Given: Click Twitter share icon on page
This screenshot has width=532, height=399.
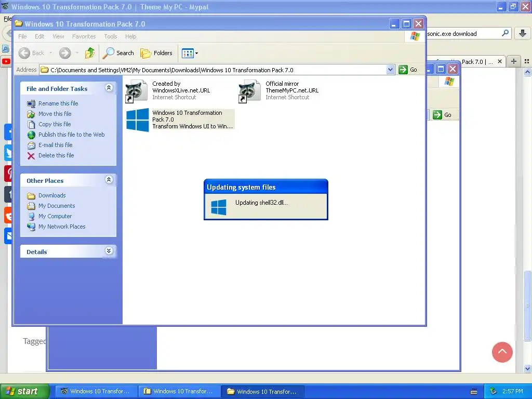Looking at the screenshot, I should (x=8, y=153).
